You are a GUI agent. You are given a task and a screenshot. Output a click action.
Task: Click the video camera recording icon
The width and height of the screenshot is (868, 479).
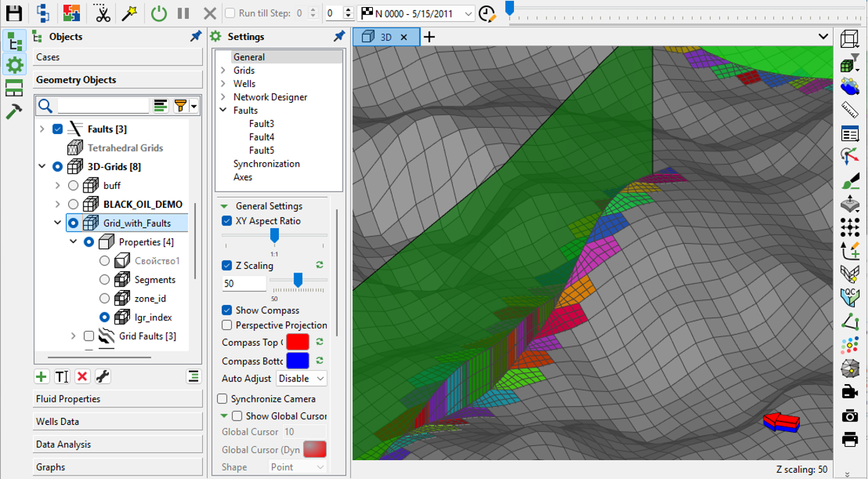point(850,392)
